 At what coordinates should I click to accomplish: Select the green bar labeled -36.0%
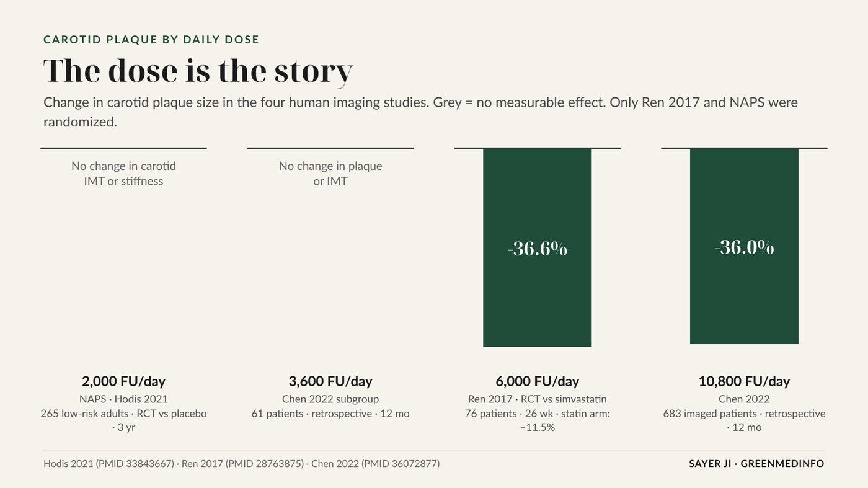[x=744, y=246]
